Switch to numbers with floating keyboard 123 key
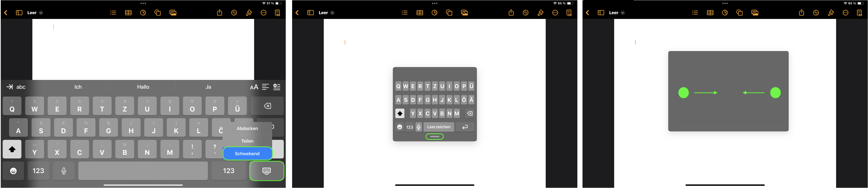Screen dimensions: 868x188 click(x=409, y=127)
